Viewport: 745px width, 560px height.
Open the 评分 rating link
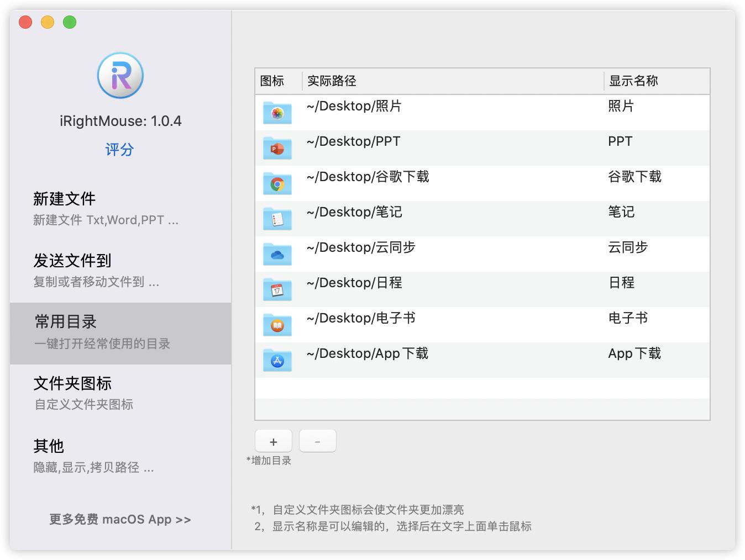coord(119,149)
